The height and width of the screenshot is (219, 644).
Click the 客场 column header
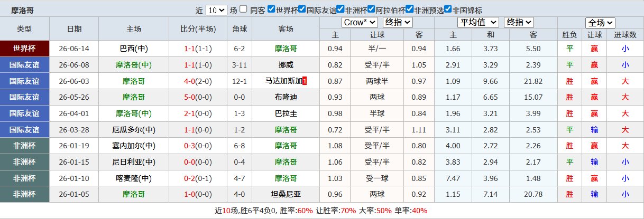pos(286,28)
